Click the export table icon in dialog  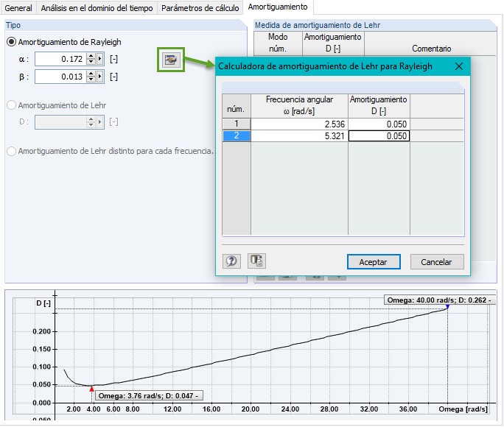(256, 261)
